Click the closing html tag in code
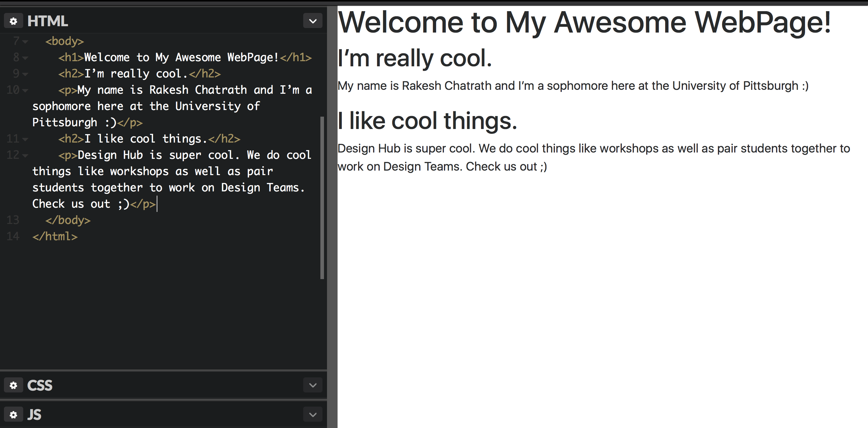The width and height of the screenshot is (868, 428). [x=55, y=236]
